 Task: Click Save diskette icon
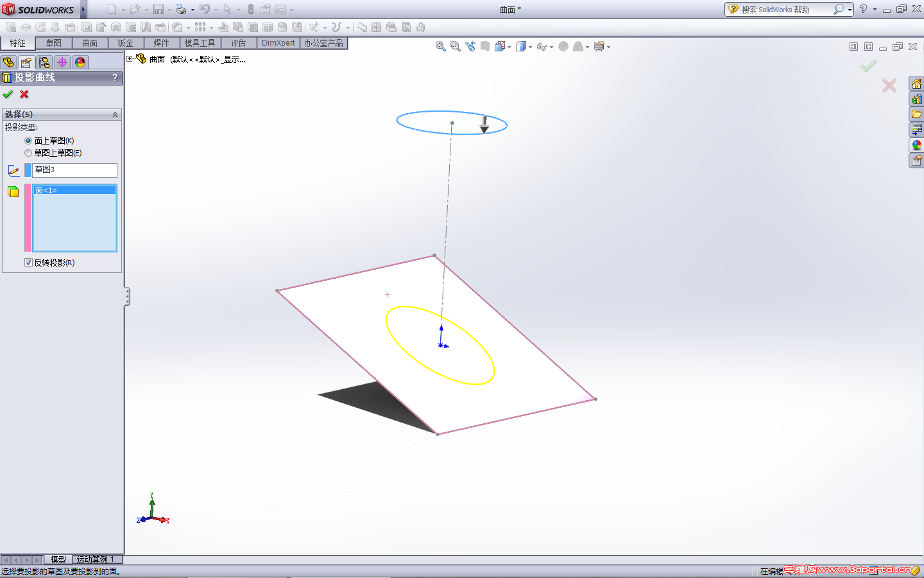point(158,9)
